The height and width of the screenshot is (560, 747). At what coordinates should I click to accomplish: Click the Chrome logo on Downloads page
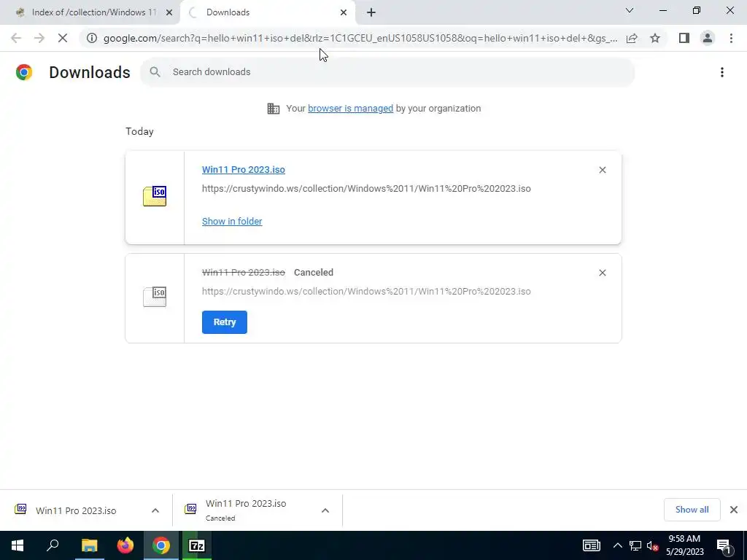(24, 72)
